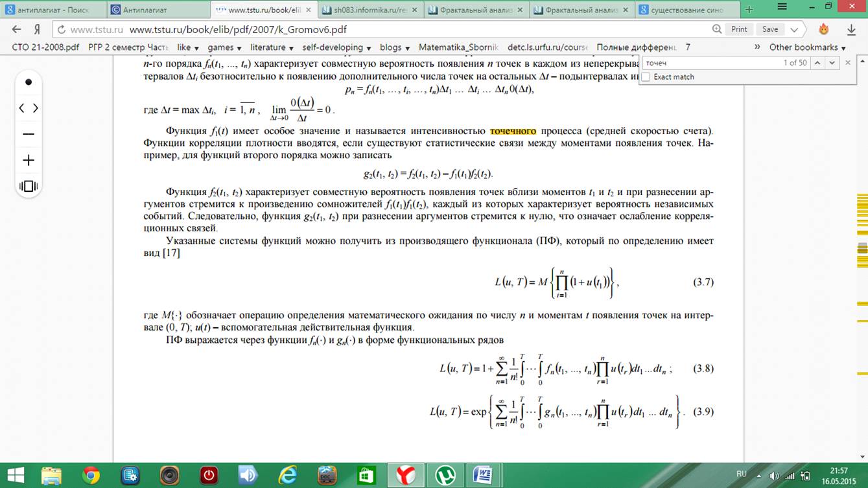The image size is (868, 488).
Task: Click the RU language indicator
Action: 742,475
